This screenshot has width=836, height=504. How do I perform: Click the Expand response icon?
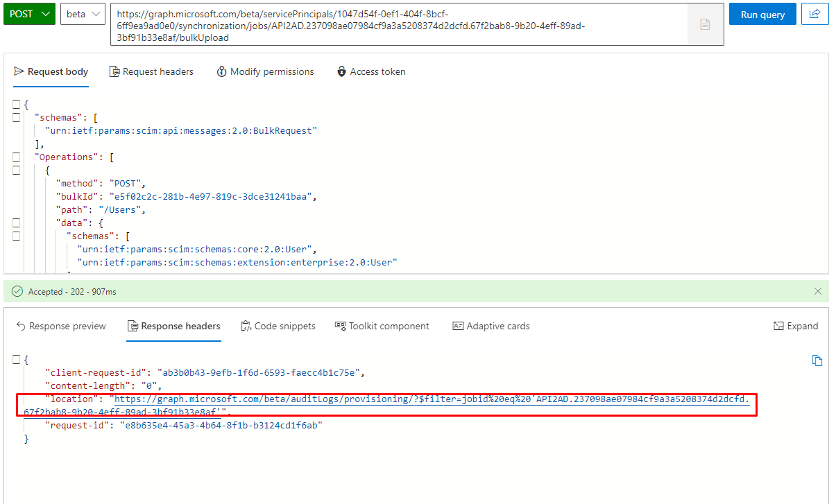[795, 326]
